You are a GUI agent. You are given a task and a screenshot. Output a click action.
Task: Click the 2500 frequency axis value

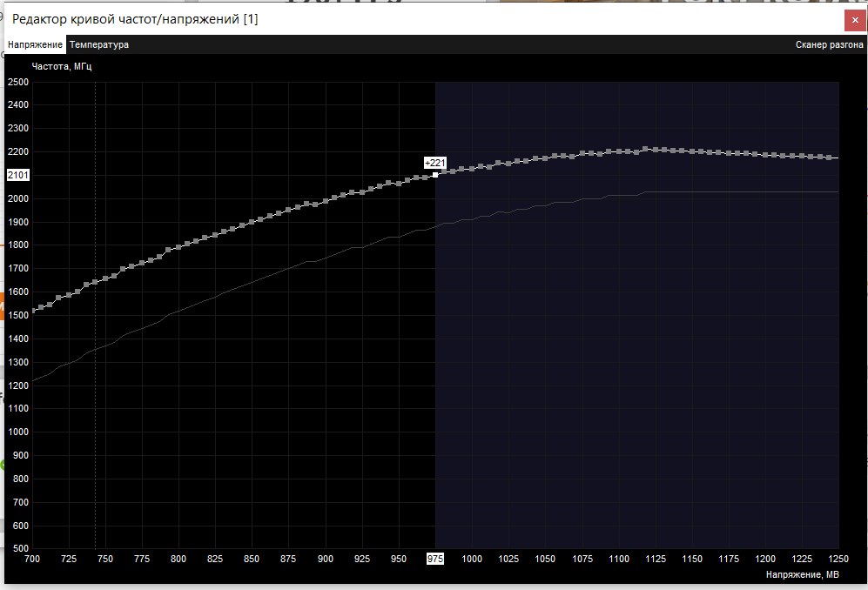pos(17,82)
